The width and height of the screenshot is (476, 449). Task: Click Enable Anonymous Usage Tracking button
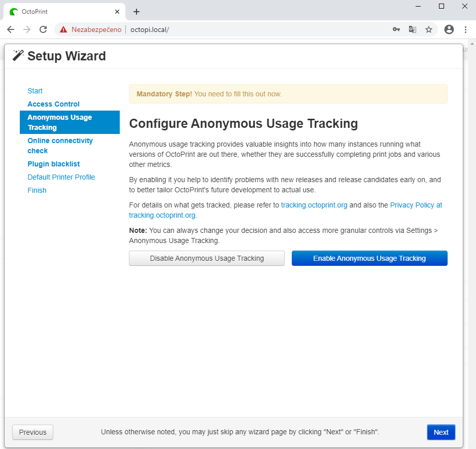click(x=369, y=258)
